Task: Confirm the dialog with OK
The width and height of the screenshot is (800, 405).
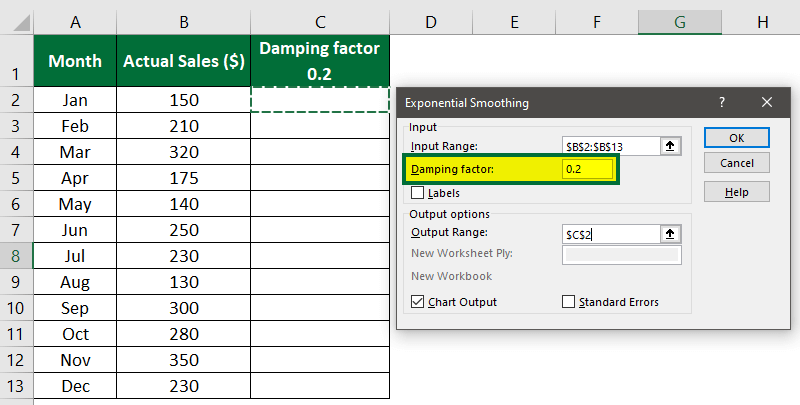Action: 736,138
